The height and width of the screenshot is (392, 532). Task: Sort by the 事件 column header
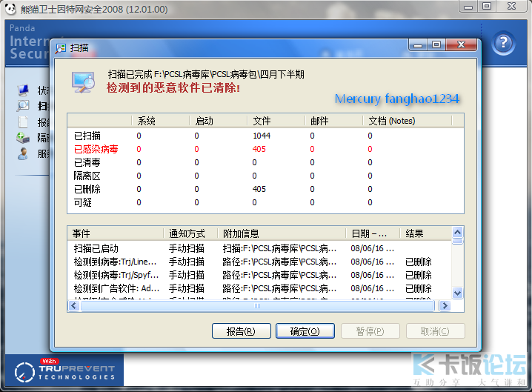[x=116, y=233]
